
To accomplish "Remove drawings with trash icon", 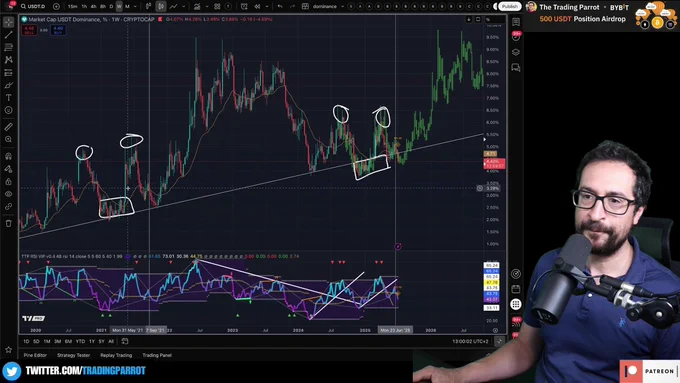I will pos(9,223).
